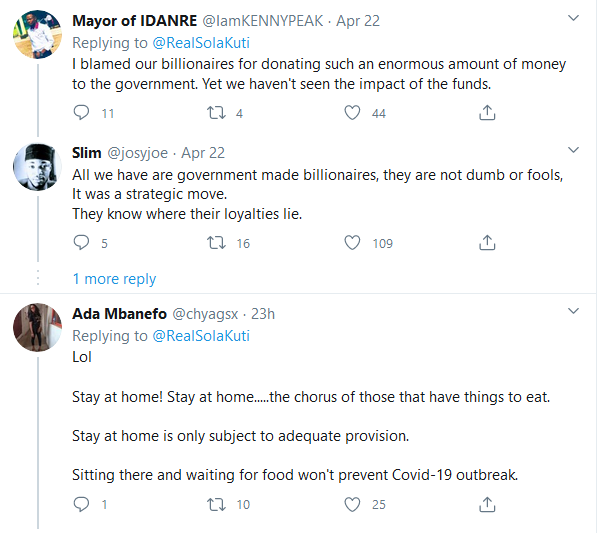Reply to Slim's tweet

[82, 242]
